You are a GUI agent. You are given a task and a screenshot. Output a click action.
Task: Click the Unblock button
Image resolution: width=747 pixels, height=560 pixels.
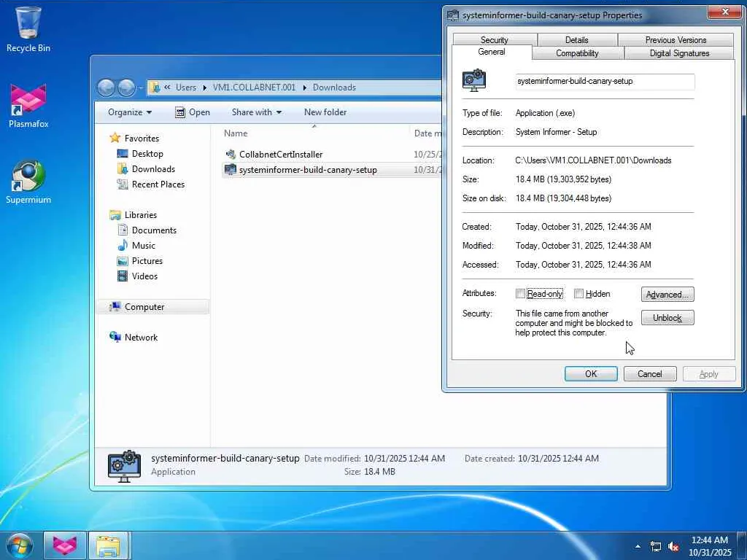coord(667,318)
